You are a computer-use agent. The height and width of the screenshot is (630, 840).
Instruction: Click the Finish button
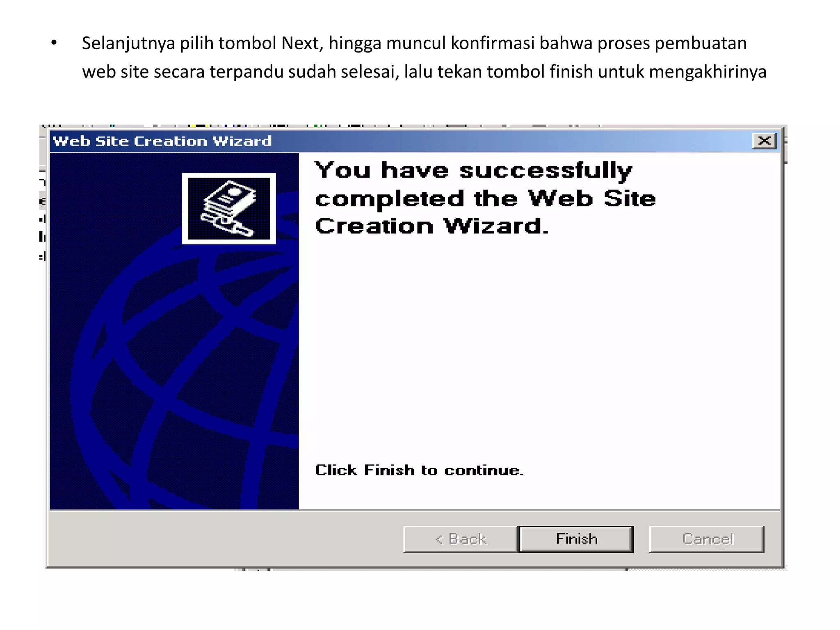pos(576,539)
